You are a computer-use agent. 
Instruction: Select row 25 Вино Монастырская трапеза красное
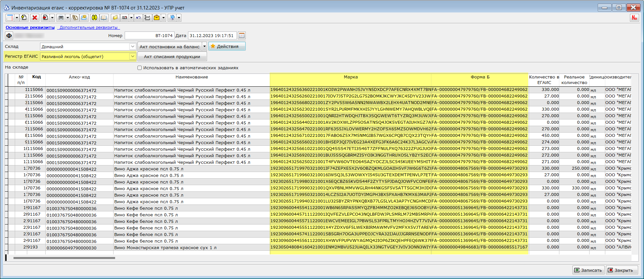click(x=318, y=247)
